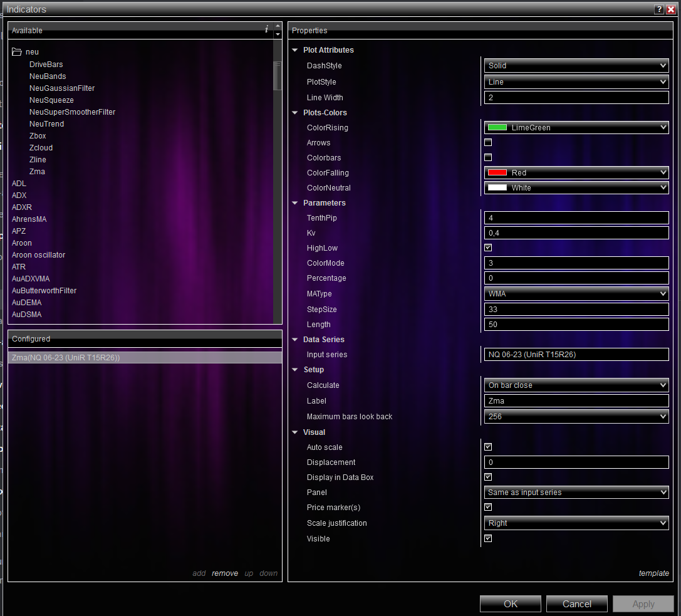Click the down arrow in Available header
Screen dimensions: 681x616
[x=278, y=34]
